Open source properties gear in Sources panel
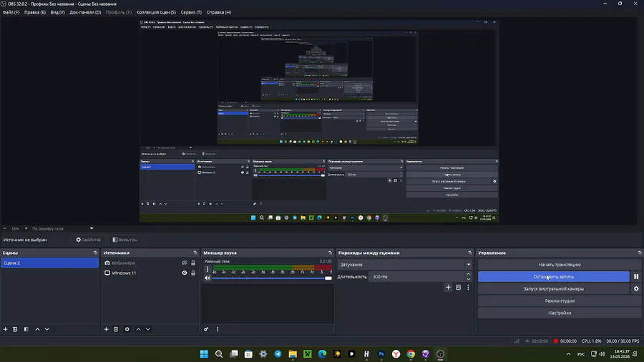The image size is (644, 362). pyautogui.click(x=127, y=329)
